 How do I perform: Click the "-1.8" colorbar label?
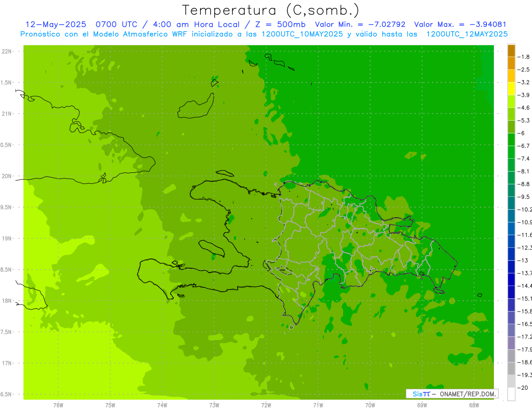pyautogui.click(x=524, y=57)
